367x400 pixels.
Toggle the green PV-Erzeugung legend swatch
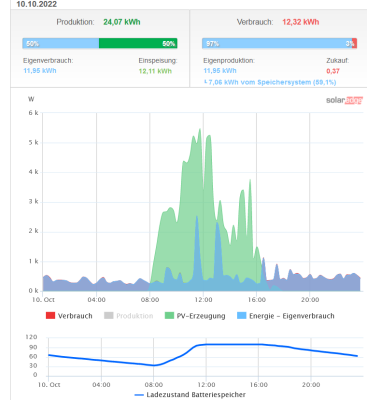[169, 315]
